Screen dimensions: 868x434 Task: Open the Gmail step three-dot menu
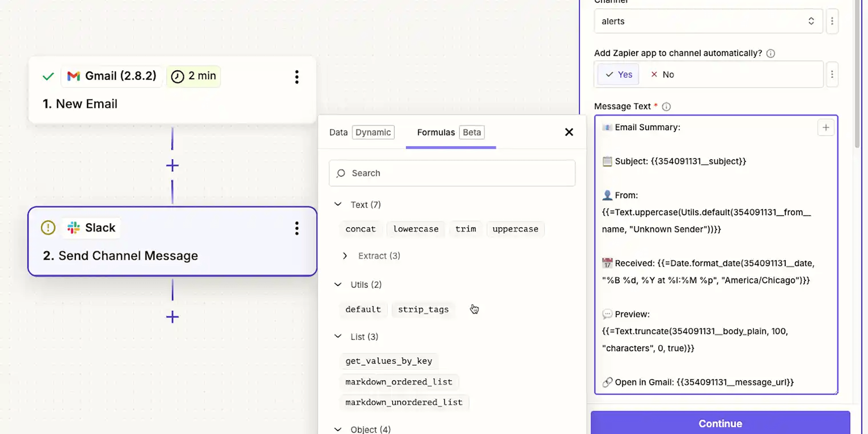(297, 77)
